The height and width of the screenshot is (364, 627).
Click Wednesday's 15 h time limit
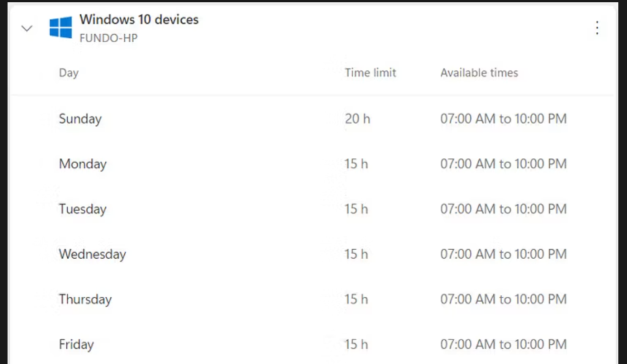click(x=356, y=254)
